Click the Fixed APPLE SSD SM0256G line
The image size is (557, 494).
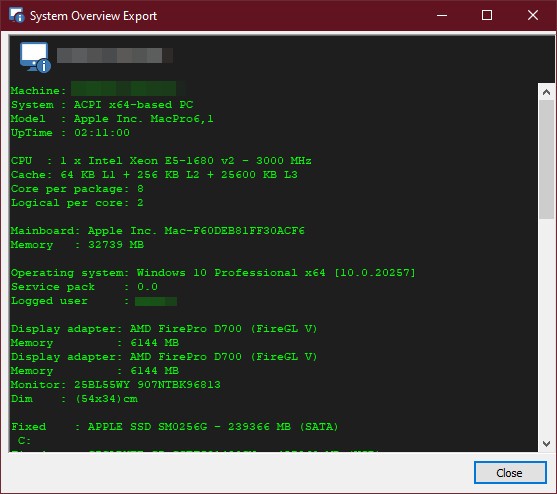[174, 427]
